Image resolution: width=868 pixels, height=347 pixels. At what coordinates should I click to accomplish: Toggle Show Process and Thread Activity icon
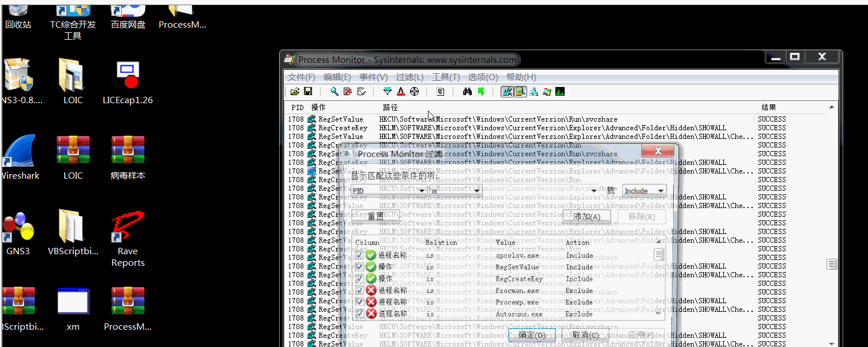(547, 91)
